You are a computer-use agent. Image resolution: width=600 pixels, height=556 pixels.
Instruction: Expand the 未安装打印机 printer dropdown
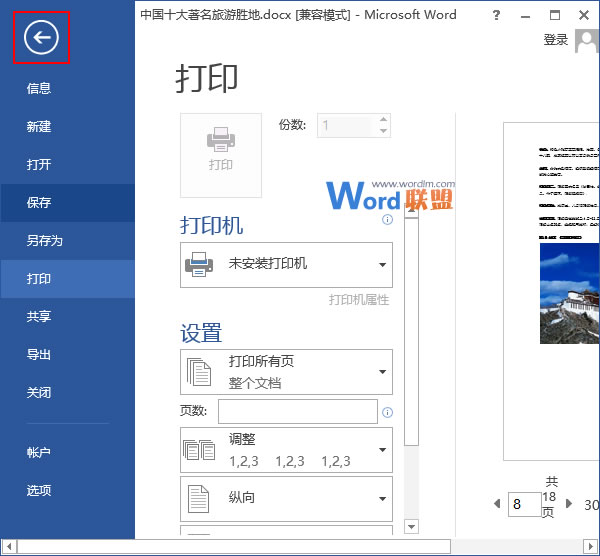(x=286, y=265)
